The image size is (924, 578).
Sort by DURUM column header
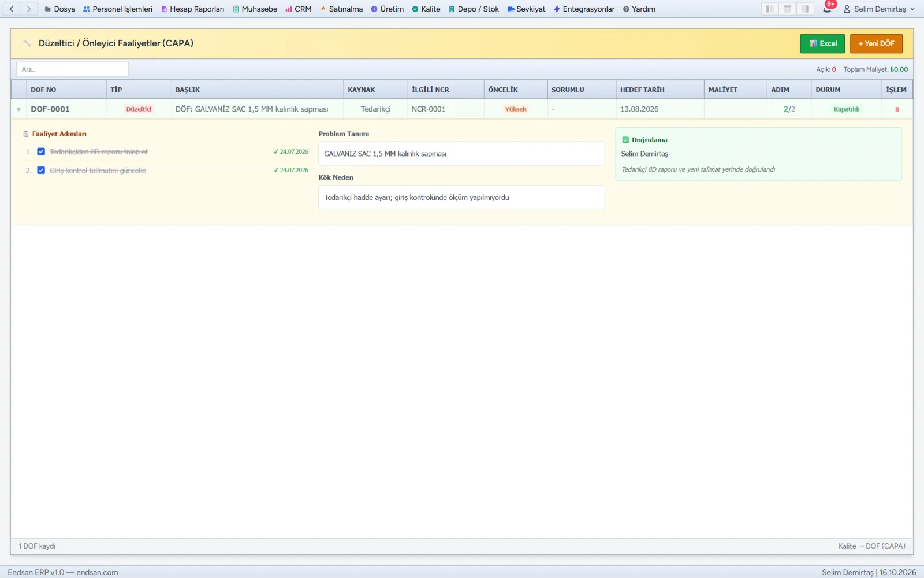846,90
